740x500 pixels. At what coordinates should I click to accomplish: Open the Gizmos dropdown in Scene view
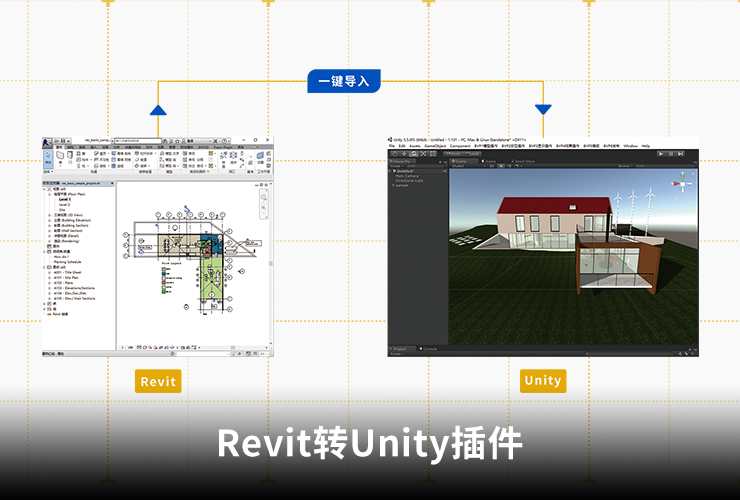tap(625, 166)
